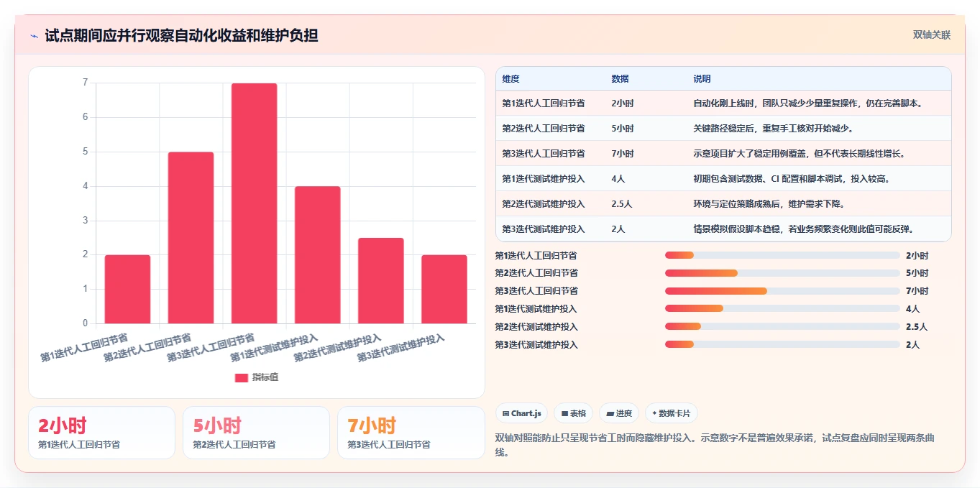
Task: Click the table data cell 4人
Action: click(x=618, y=179)
